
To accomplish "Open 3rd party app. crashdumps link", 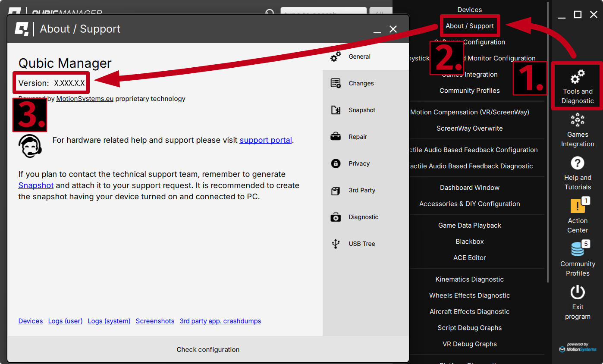I will (x=220, y=321).
